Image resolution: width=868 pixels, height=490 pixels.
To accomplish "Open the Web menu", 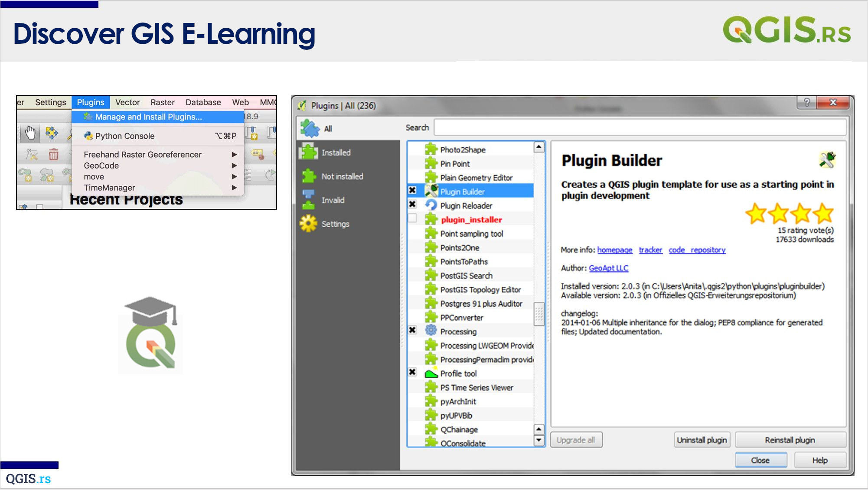I will point(240,102).
